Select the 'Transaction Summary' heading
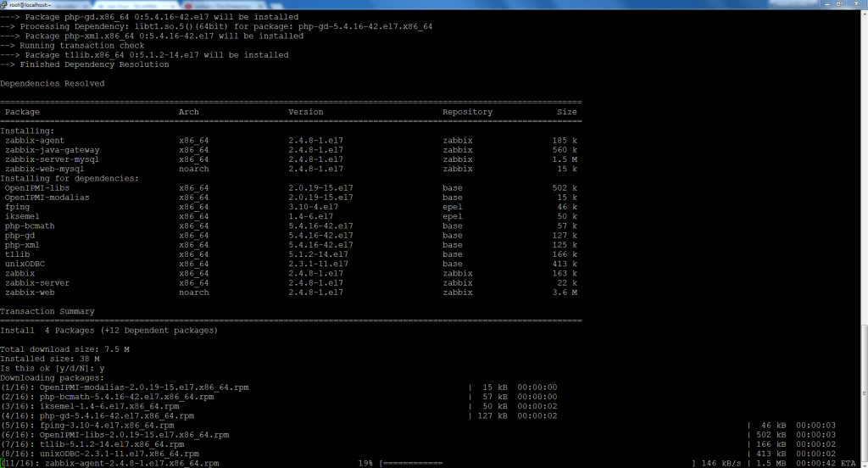 47,311
